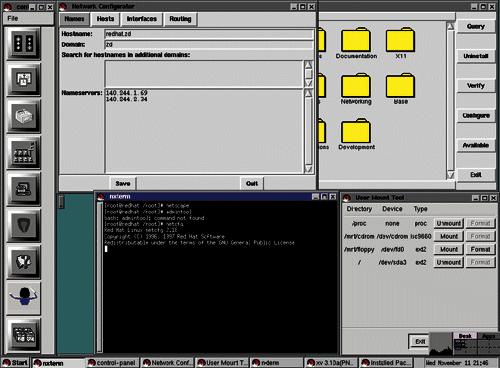Switch to the Names tab
The height and width of the screenshot is (368, 500).
pyautogui.click(x=74, y=19)
